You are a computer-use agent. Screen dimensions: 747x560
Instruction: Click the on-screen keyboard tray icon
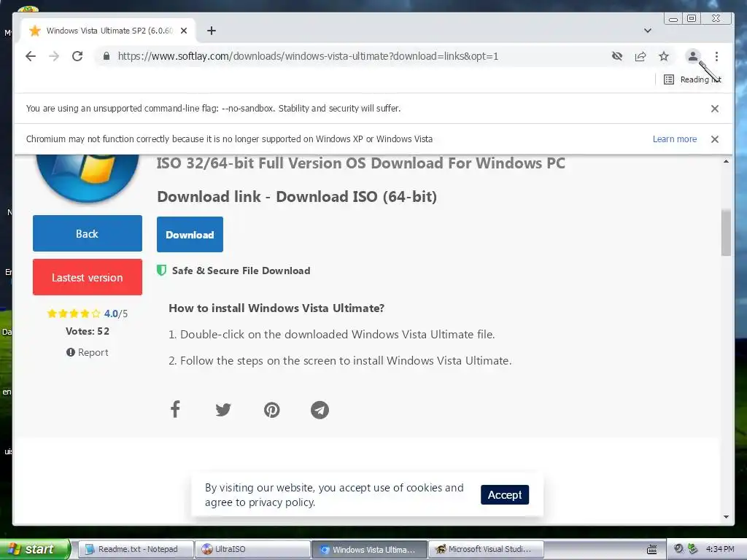(651, 550)
